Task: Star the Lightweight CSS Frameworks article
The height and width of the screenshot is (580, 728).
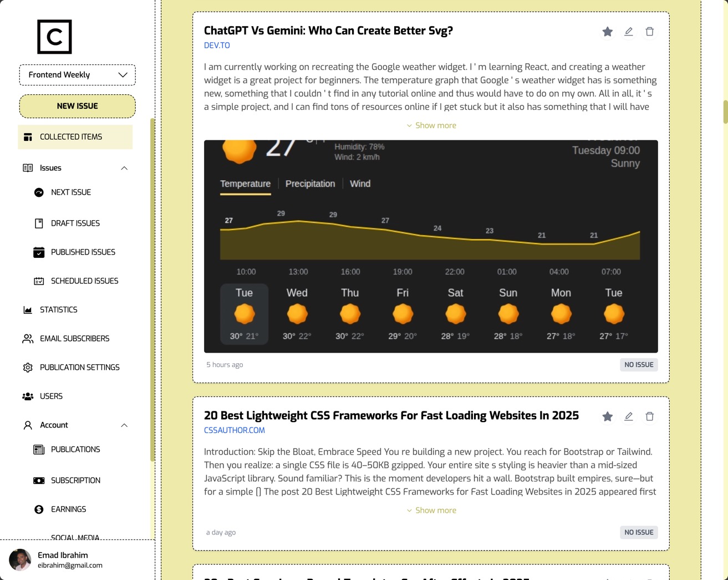Action: pos(607,416)
